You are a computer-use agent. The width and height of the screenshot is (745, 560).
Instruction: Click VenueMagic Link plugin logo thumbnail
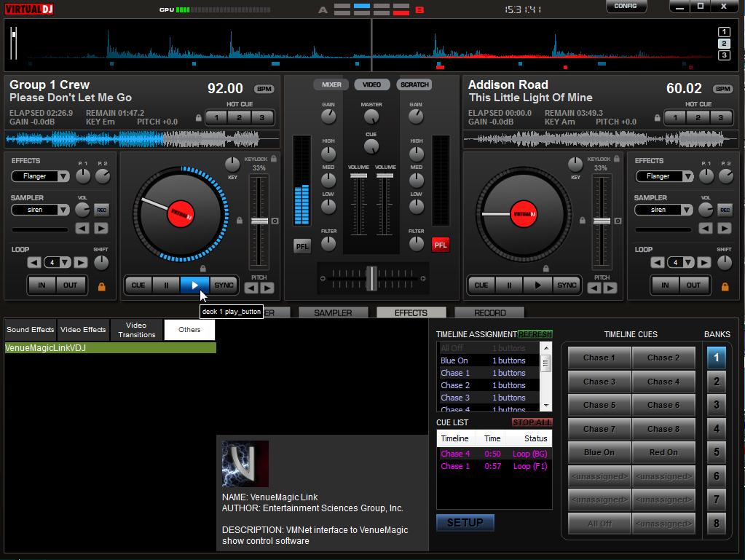pyautogui.click(x=245, y=464)
